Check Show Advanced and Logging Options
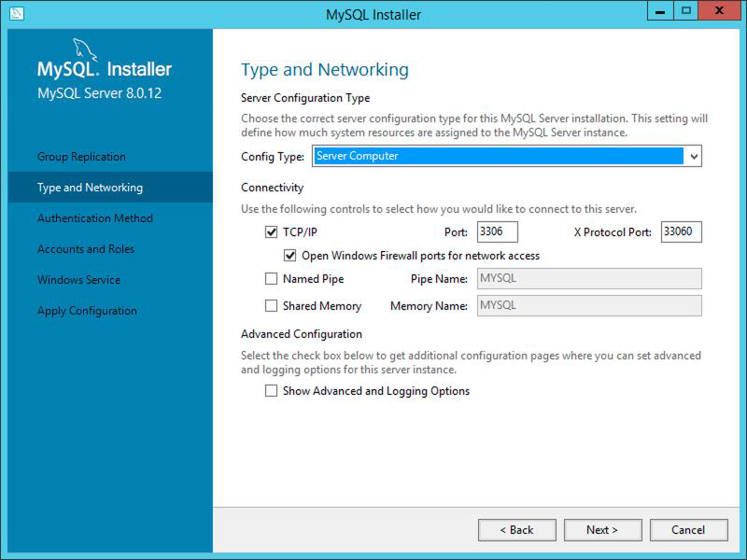Image resolution: width=747 pixels, height=560 pixels. pos(272,391)
